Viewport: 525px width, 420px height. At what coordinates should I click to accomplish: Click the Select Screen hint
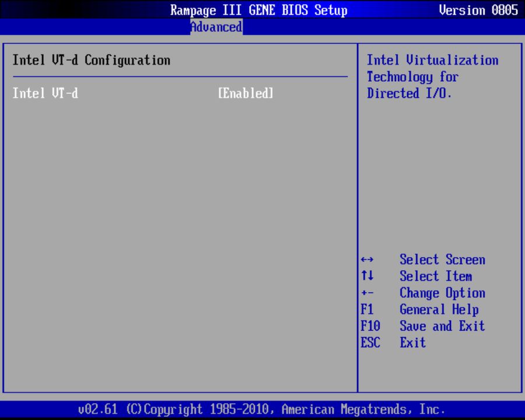(x=442, y=260)
